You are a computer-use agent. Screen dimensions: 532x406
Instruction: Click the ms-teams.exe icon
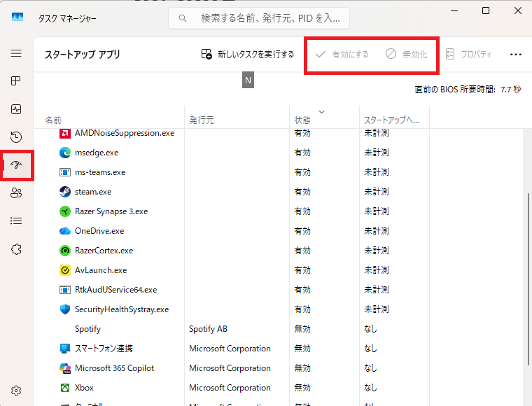tap(65, 172)
